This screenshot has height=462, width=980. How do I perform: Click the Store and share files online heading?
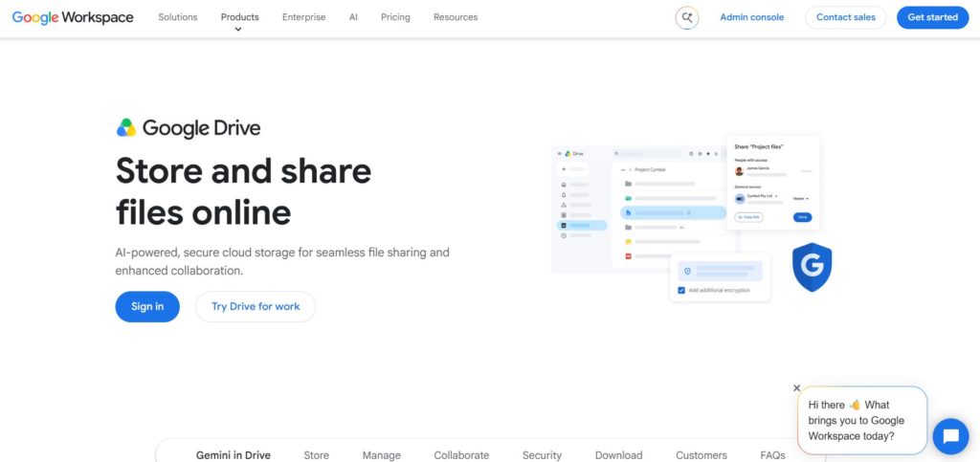click(243, 191)
